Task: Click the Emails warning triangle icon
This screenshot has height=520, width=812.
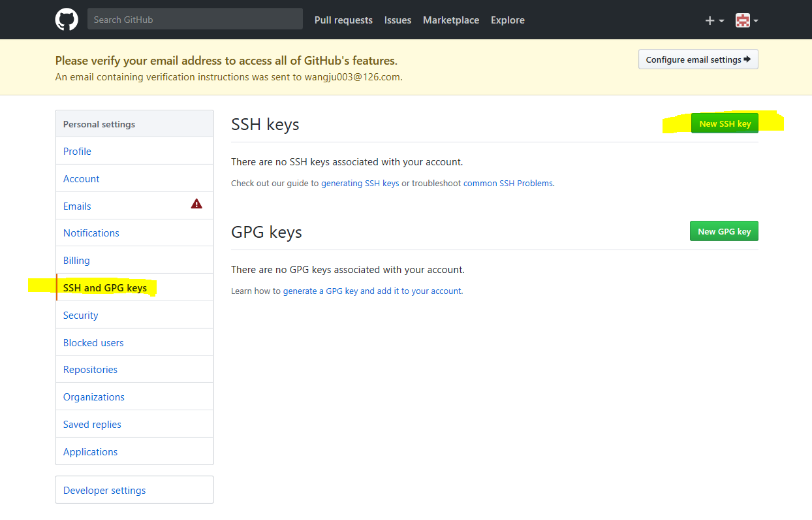Action: (x=196, y=204)
